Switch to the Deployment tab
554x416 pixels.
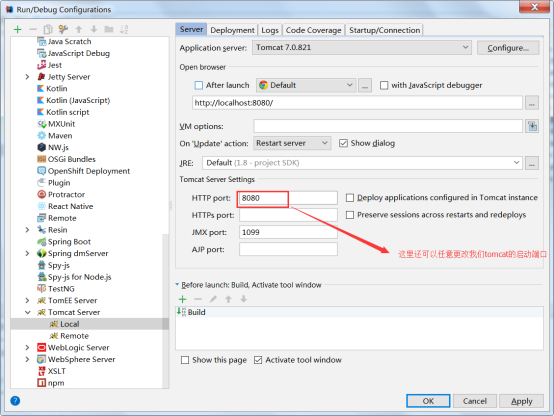point(232,30)
